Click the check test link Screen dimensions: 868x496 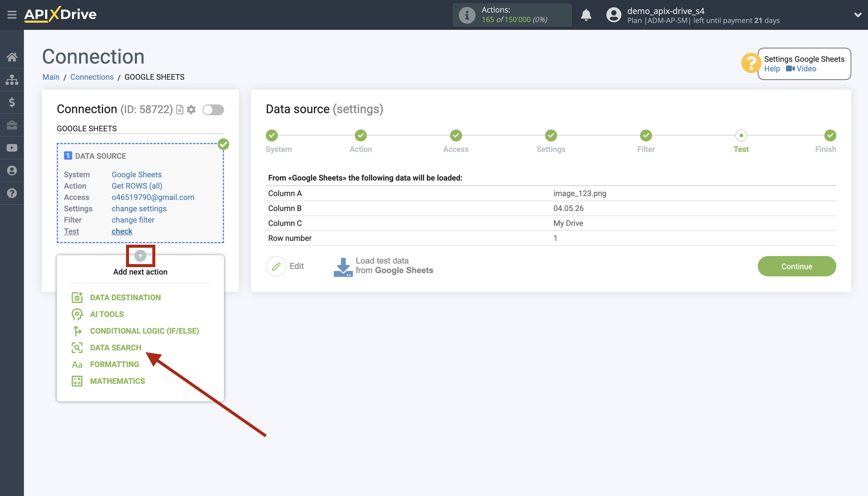[122, 232]
